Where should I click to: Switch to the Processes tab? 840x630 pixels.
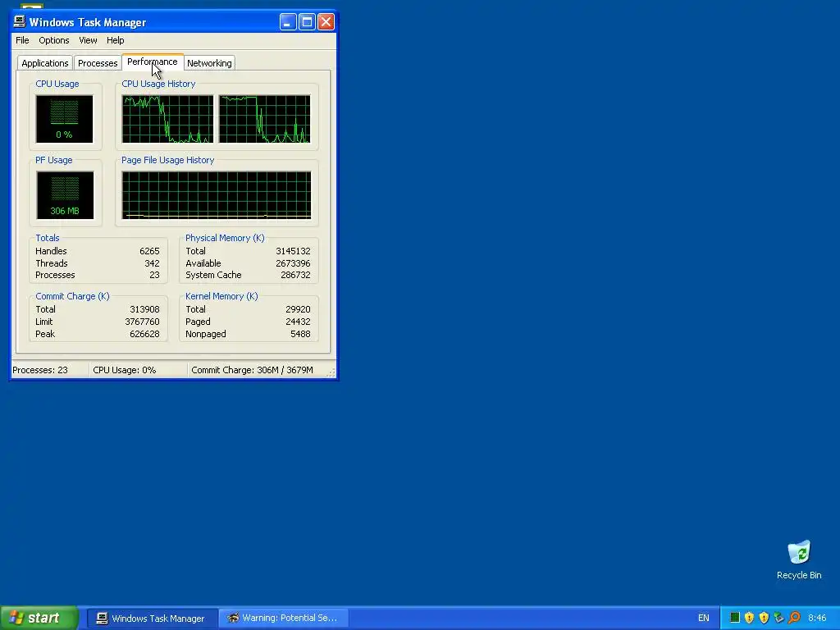click(x=98, y=63)
